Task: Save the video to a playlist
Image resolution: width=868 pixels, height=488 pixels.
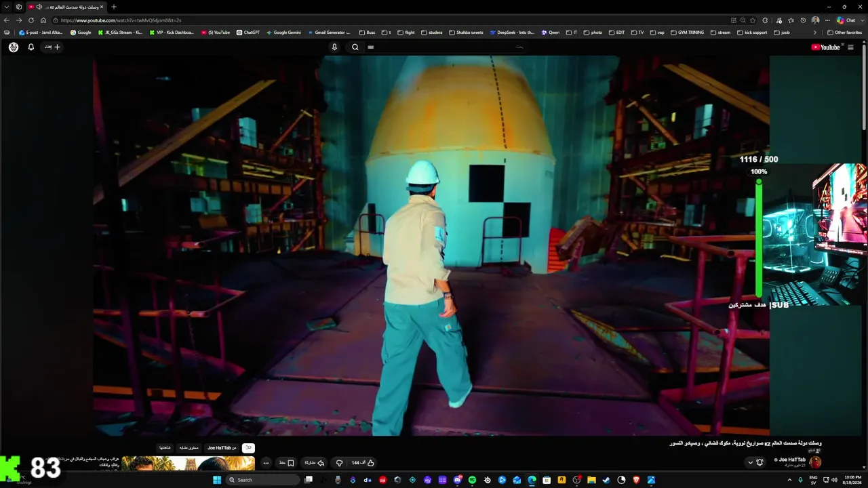Action: click(287, 463)
